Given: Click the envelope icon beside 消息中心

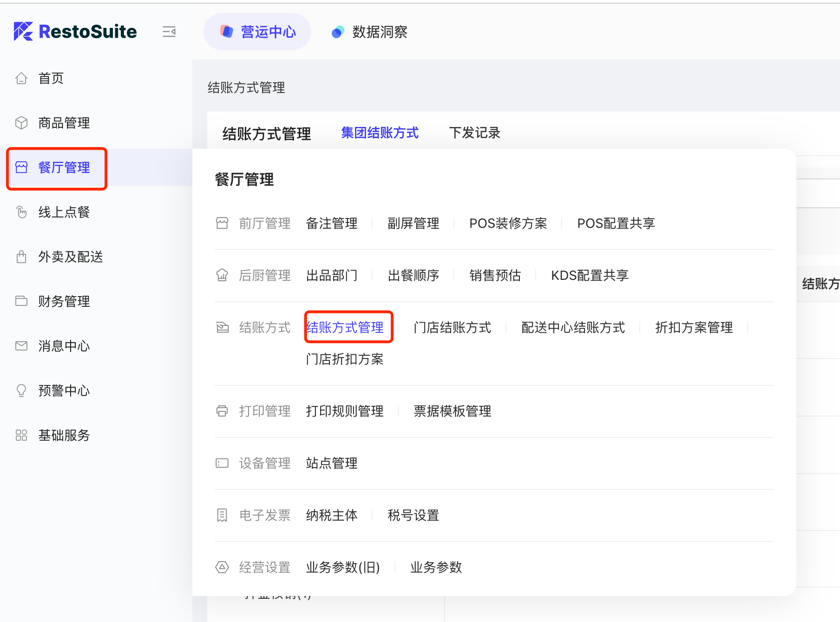Looking at the screenshot, I should click(x=21, y=346).
